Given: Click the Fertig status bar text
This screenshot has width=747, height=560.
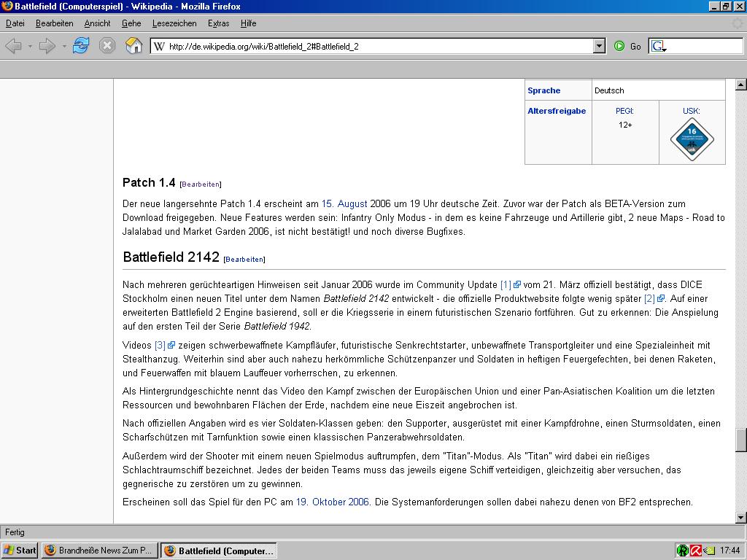Looking at the screenshot, I should tap(15, 532).
